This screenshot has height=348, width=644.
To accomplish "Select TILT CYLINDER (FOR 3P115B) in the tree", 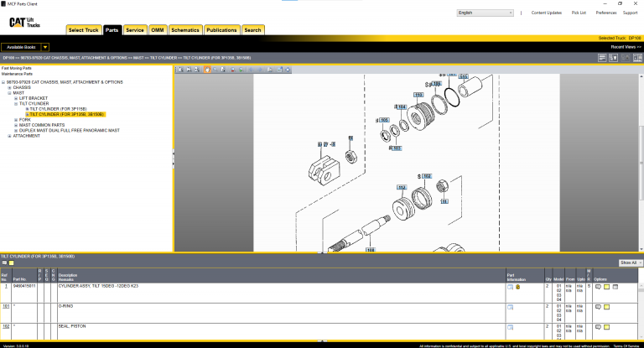I will click(58, 109).
